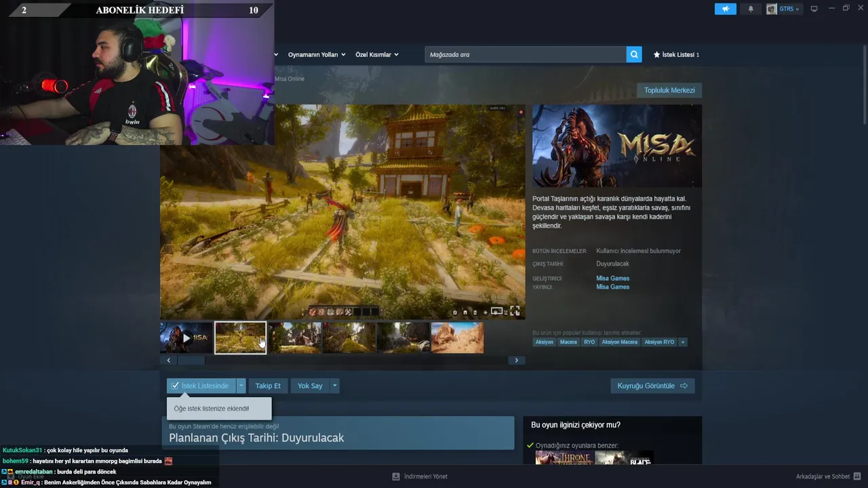This screenshot has height=488, width=868.
Task: Click 'Planlanan Çıkış Tarihi: Duyurulacak' banner
Action: (338, 433)
